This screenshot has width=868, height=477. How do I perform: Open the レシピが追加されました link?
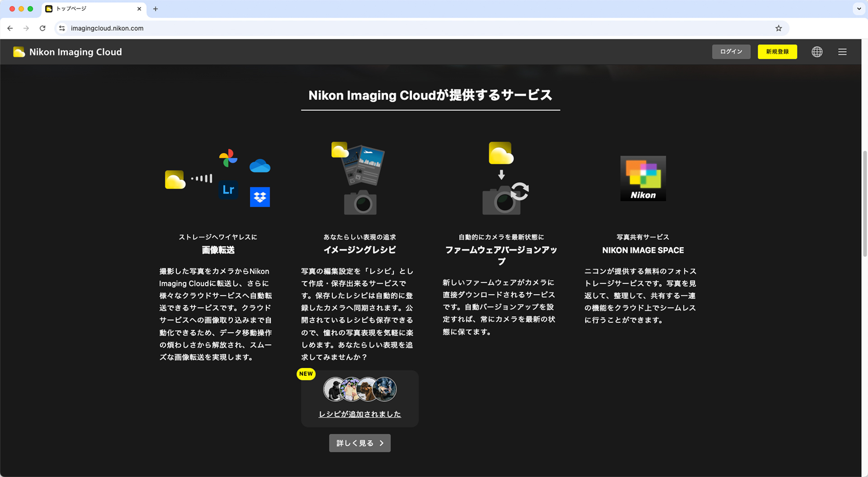point(359,414)
